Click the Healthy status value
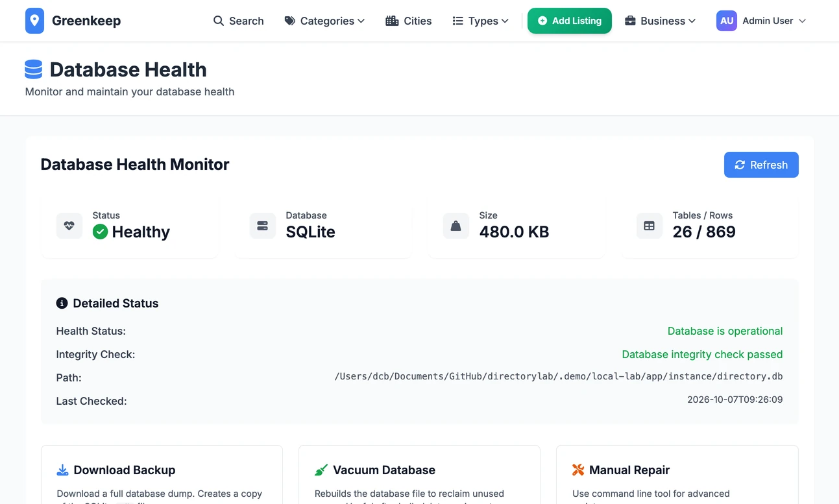Screen dimensions: 839x504 click(x=141, y=232)
